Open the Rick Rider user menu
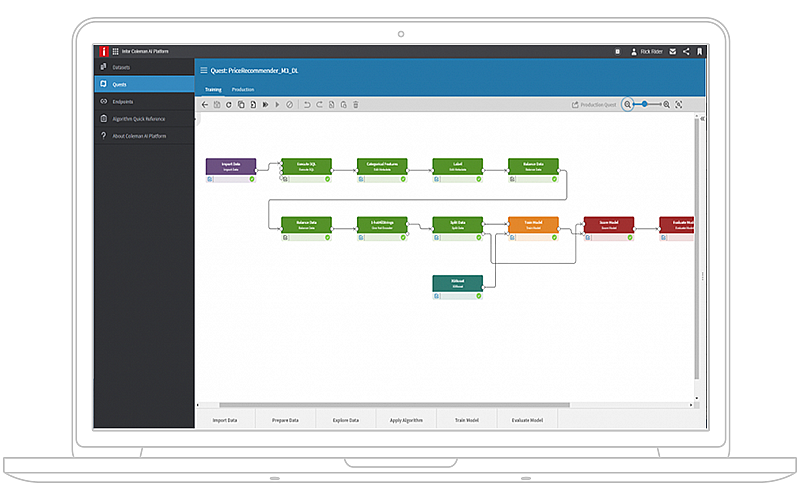Image resolution: width=800 pixels, height=502 pixels. [647, 52]
